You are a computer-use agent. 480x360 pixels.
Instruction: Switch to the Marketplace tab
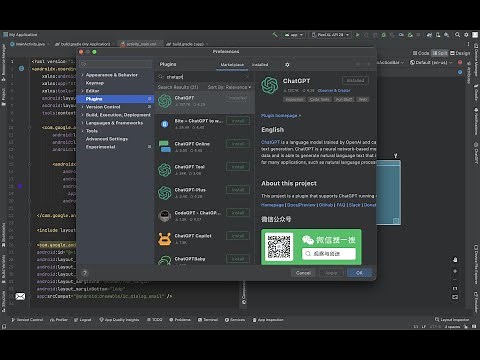[x=232, y=65]
